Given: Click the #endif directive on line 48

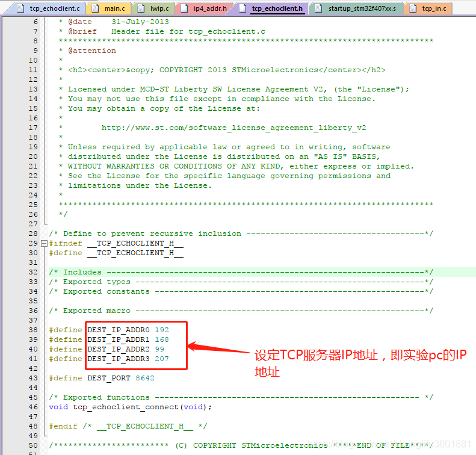Looking at the screenshot, I should click(63, 427).
